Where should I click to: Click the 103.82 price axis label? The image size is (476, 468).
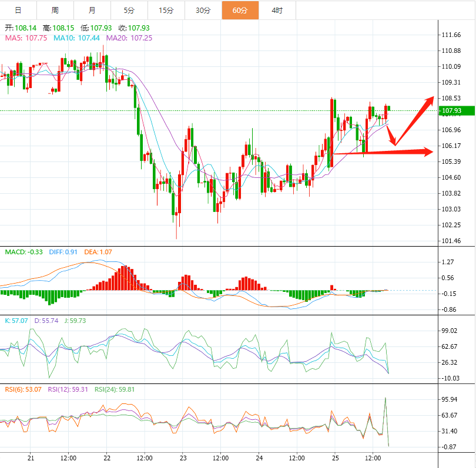tap(451, 193)
